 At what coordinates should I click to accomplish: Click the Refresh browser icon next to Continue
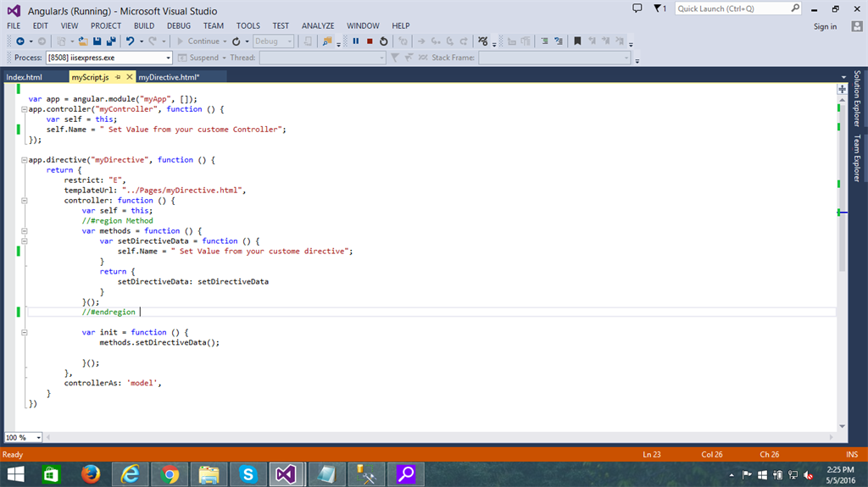[236, 42]
